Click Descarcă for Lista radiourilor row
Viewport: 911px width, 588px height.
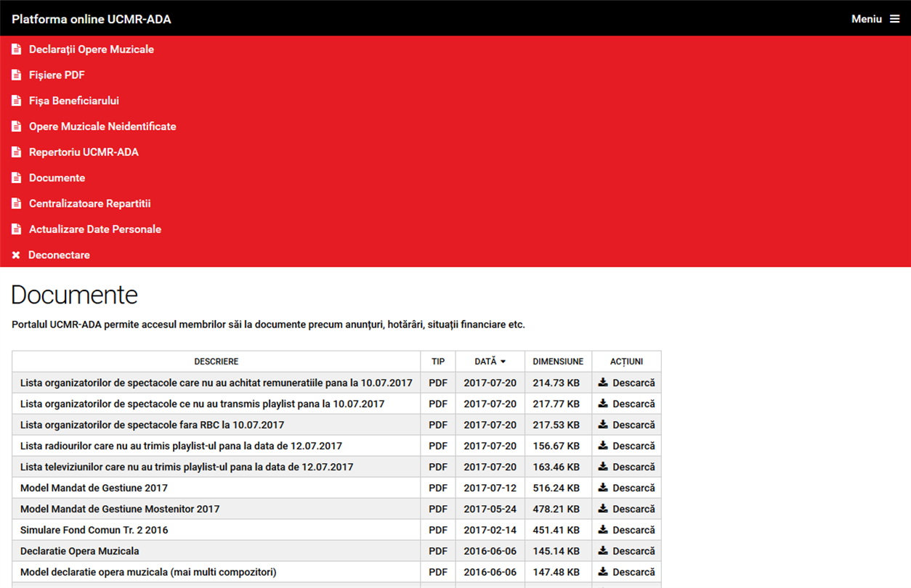pyautogui.click(x=633, y=446)
